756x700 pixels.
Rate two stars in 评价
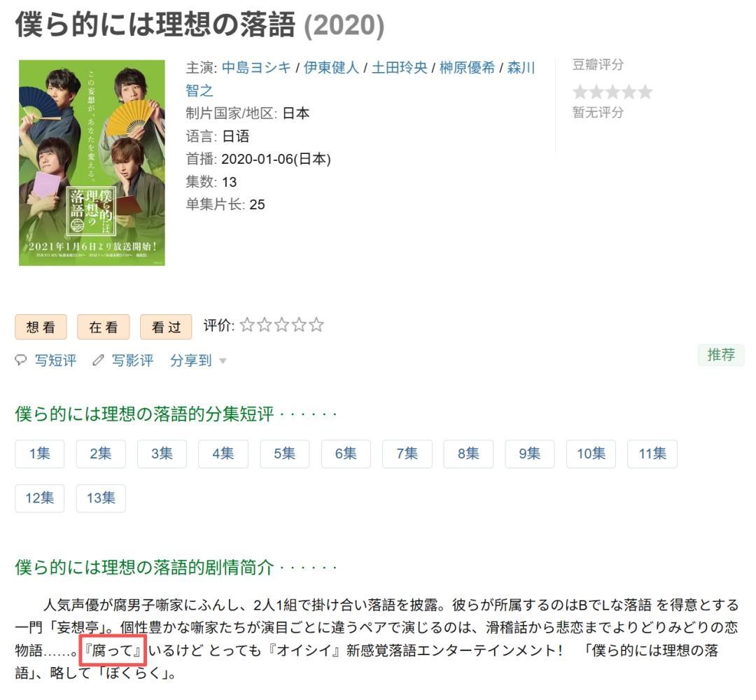coord(264,325)
